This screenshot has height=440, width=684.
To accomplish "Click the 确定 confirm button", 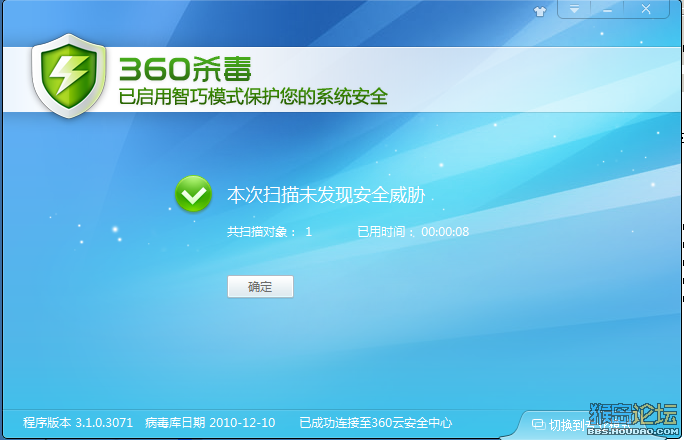I will (x=260, y=287).
